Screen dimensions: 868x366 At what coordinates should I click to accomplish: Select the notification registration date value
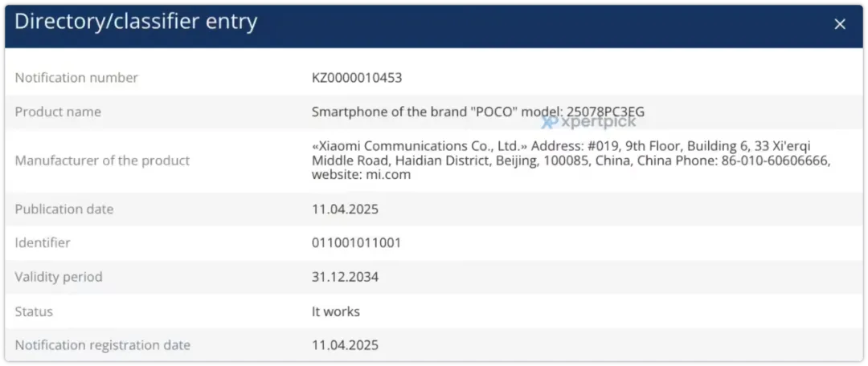click(345, 346)
